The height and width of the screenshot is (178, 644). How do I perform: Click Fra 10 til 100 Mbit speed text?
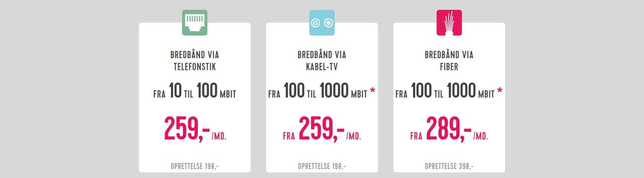(x=195, y=91)
